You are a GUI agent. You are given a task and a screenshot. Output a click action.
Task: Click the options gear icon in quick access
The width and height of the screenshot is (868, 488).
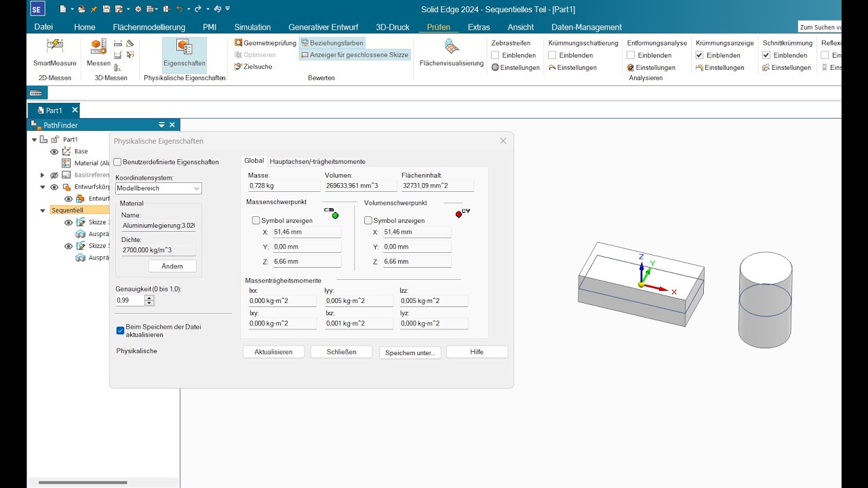point(138,9)
